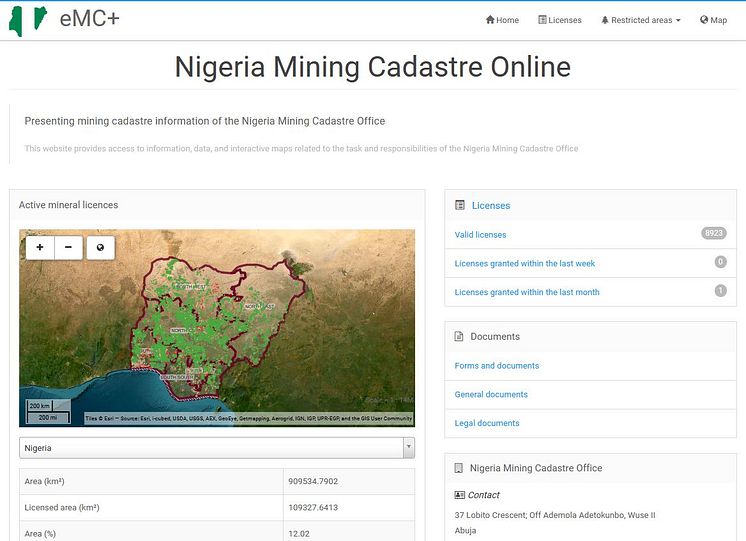Image resolution: width=746 pixels, height=541 pixels.
Task: Open the Licenses menu item
Action: (x=559, y=20)
